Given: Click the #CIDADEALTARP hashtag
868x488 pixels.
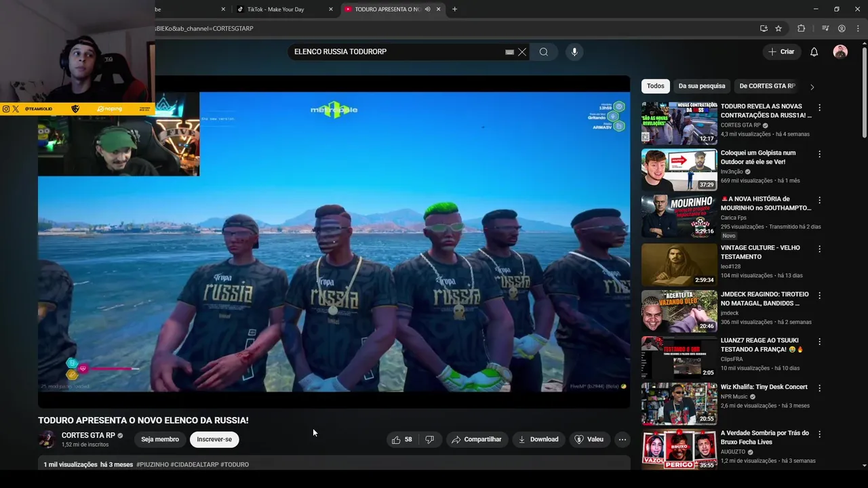Looking at the screenshot, I should coord(195,465).
